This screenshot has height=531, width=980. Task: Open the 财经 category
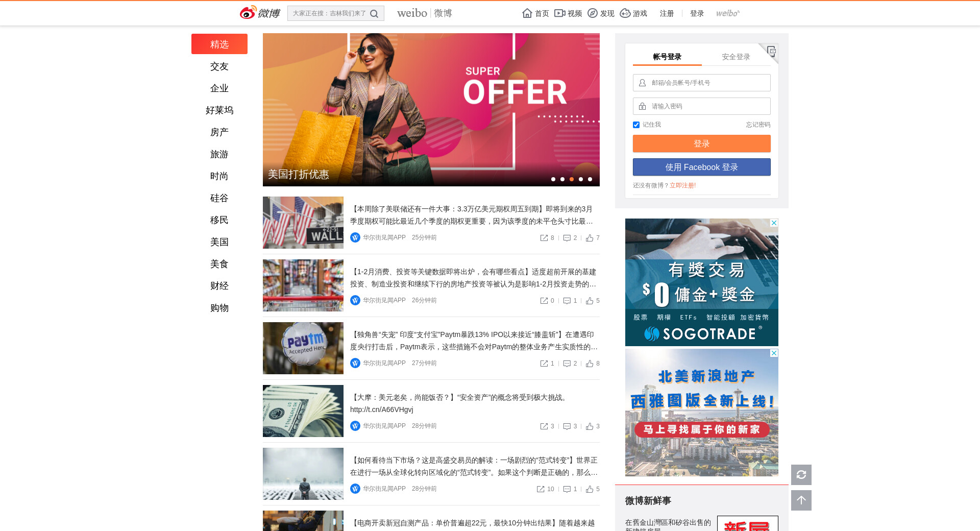pyautogui.click(x=219, y=286)
